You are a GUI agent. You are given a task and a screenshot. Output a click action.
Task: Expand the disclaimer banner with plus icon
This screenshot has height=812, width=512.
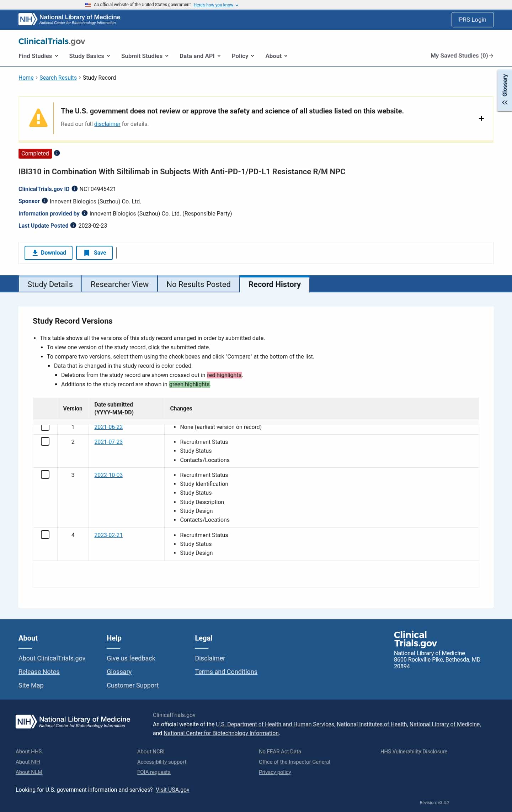(x=481, y=118)
